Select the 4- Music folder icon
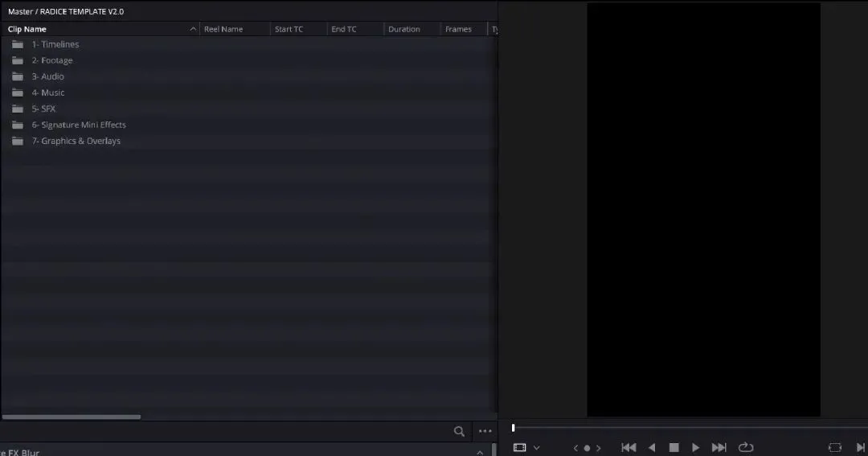Screen dimensions: 868x456 tap(18, 92)
